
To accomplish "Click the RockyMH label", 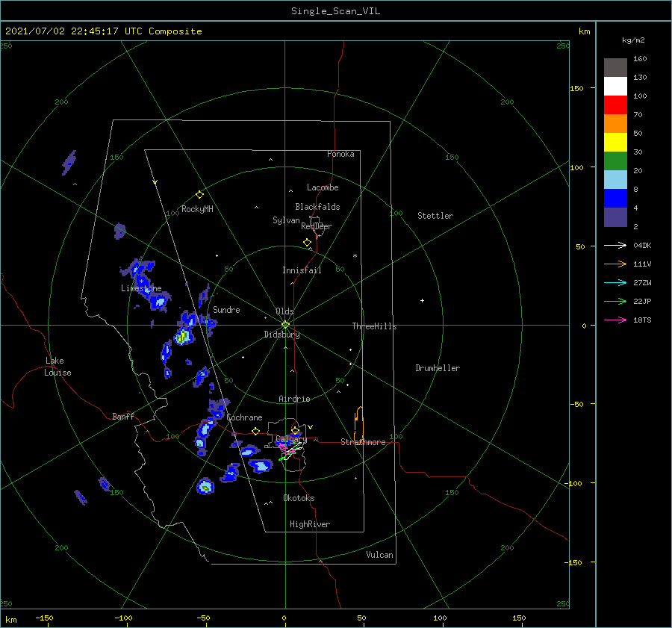I will (x=197, y=209).
